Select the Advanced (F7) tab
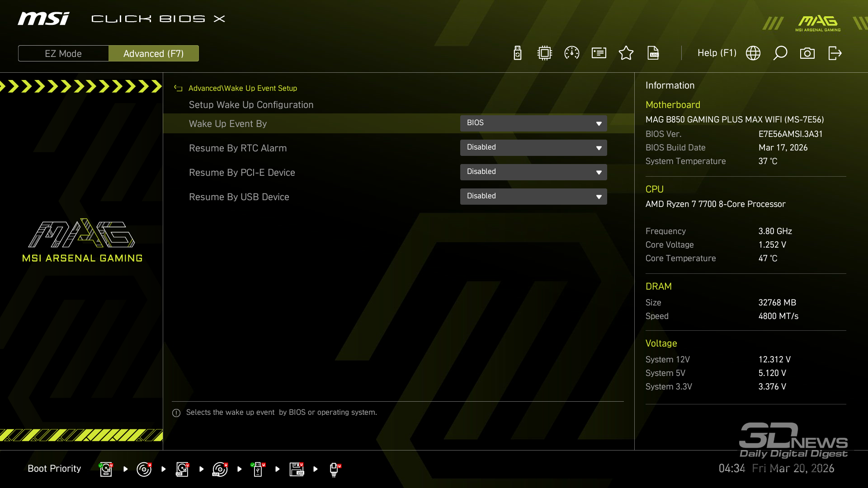 [x=154, y=53]
